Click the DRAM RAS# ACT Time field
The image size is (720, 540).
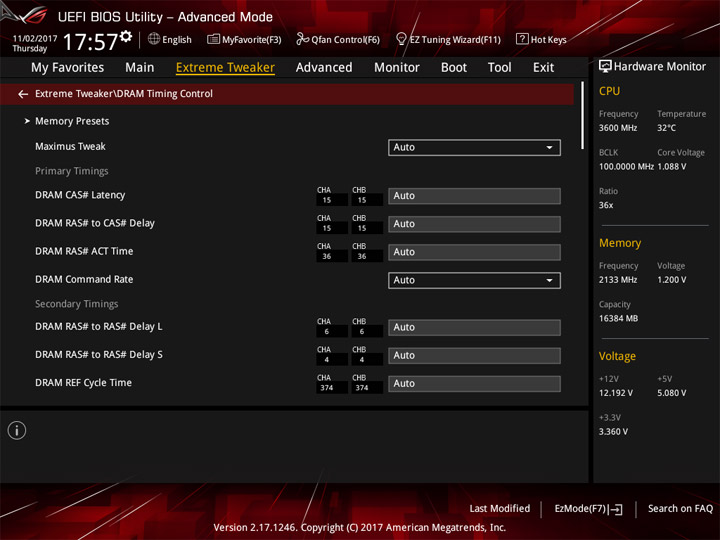[x=474, y=252]
